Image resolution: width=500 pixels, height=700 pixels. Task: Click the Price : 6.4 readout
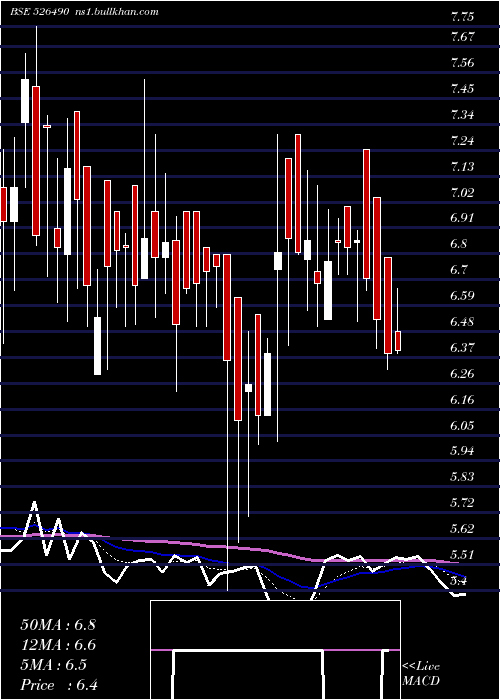coord(59,685)
